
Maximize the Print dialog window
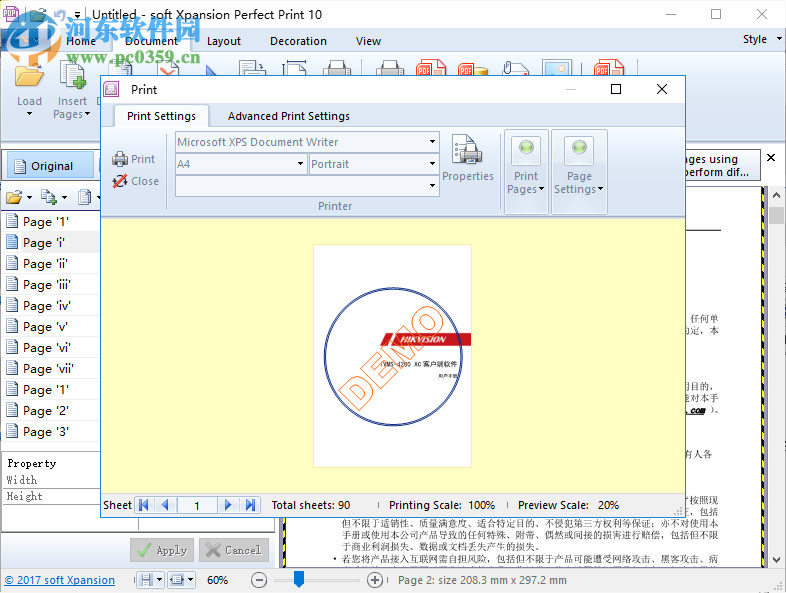coord(616,89)
